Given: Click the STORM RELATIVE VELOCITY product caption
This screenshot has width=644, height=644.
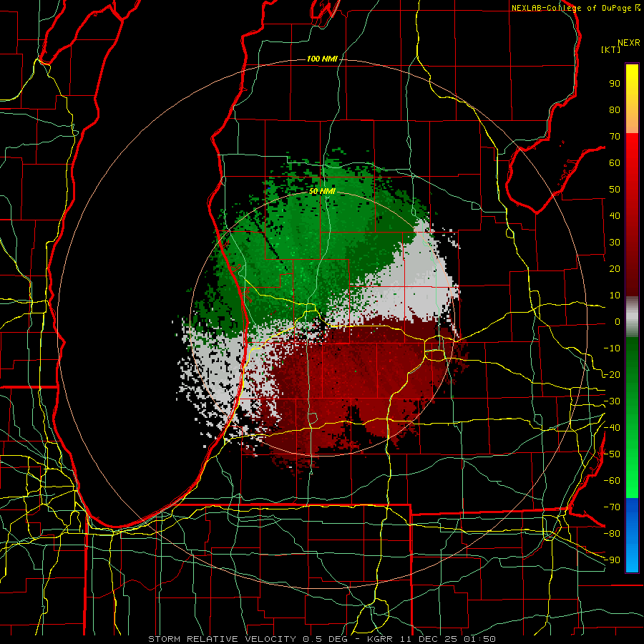Looking at the screenshot, I should (222, 639).
